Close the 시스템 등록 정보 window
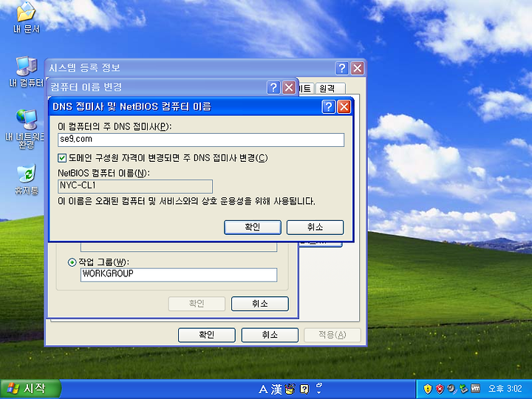The width and height of the screenshot is (532, 399). (358, 68)
